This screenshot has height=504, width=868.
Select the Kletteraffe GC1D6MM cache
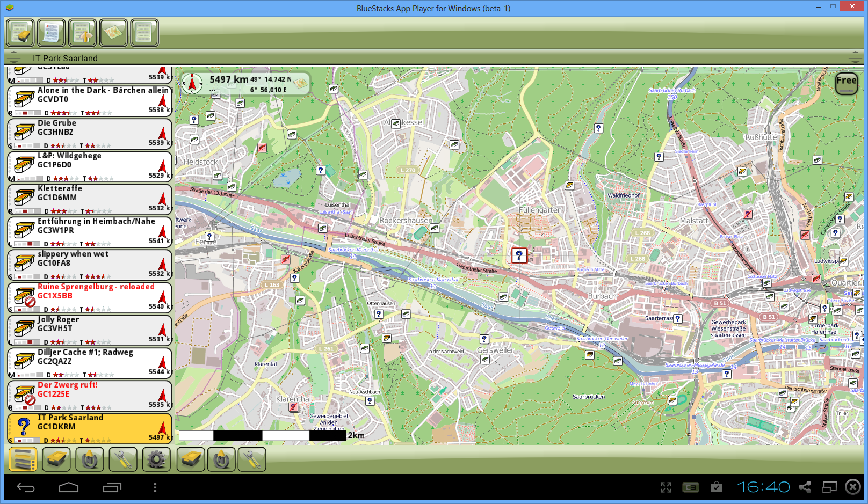(x=90, y=199)
